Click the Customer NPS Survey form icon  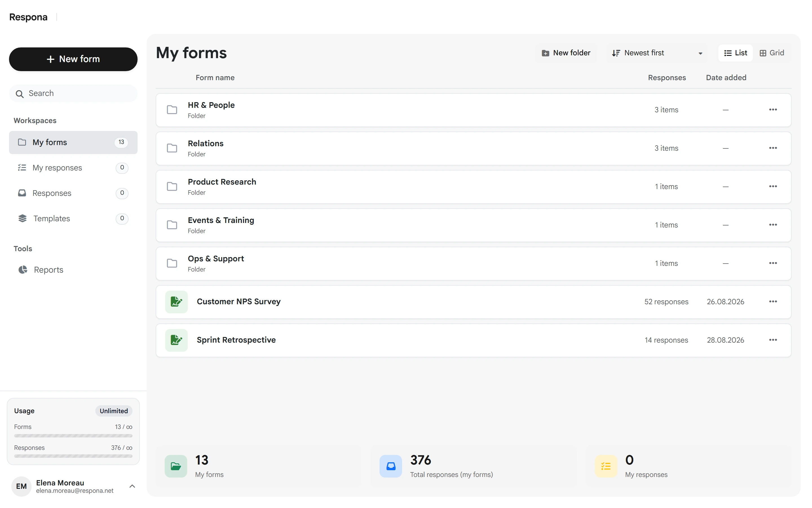point(176,302)
